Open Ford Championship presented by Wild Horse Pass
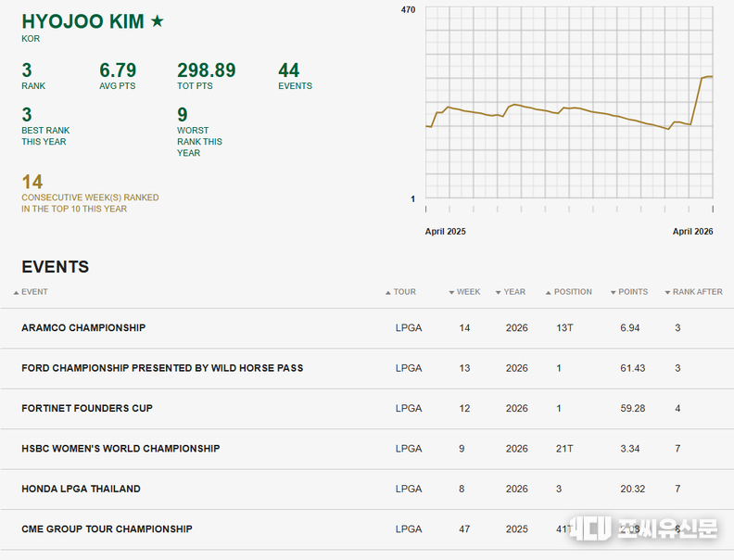Screen dimensions: 734x560 coord(162,368)
